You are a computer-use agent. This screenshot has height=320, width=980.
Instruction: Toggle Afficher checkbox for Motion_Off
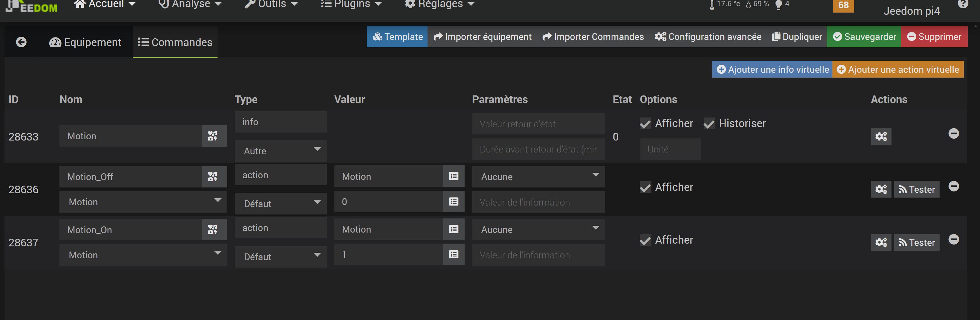pyautogui.click(x=645, y=187)
